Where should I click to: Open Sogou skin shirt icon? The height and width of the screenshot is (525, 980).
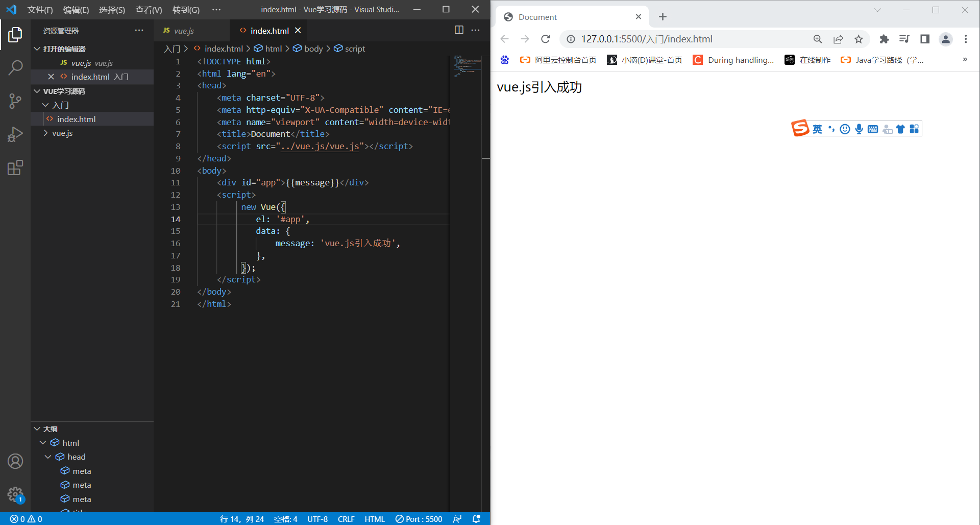900,129
